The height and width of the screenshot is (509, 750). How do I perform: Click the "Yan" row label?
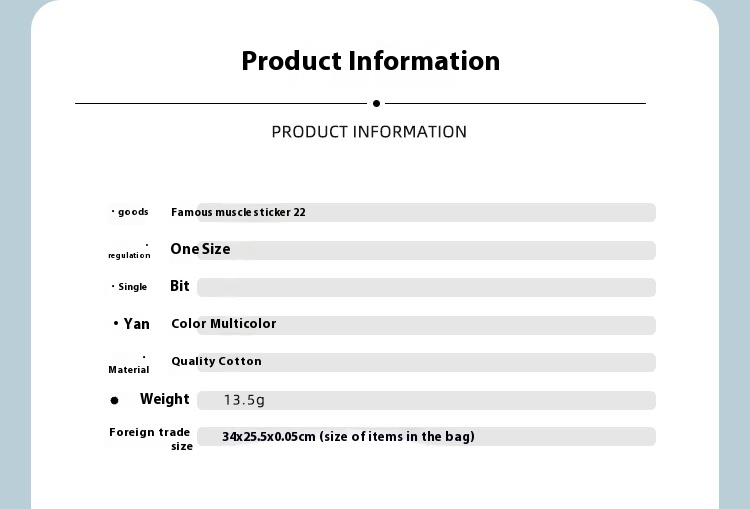pyautogui.click(x=137, y=324)
